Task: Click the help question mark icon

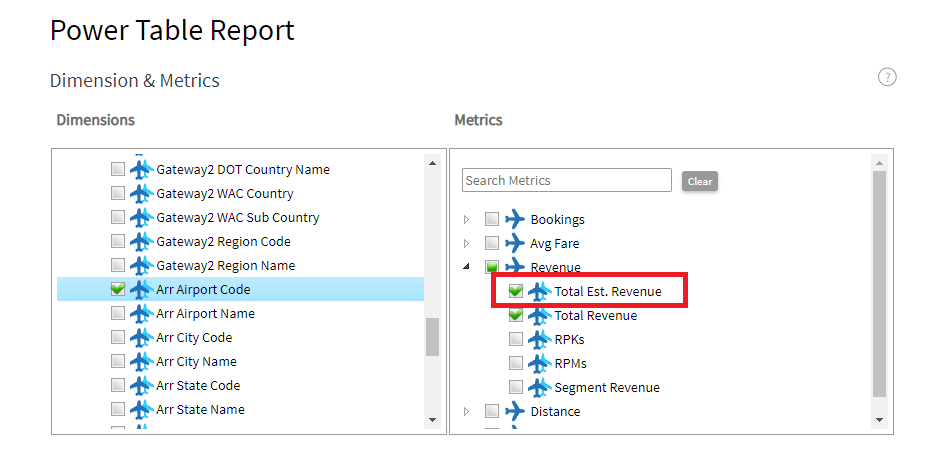Action: [x=887, y=77]
